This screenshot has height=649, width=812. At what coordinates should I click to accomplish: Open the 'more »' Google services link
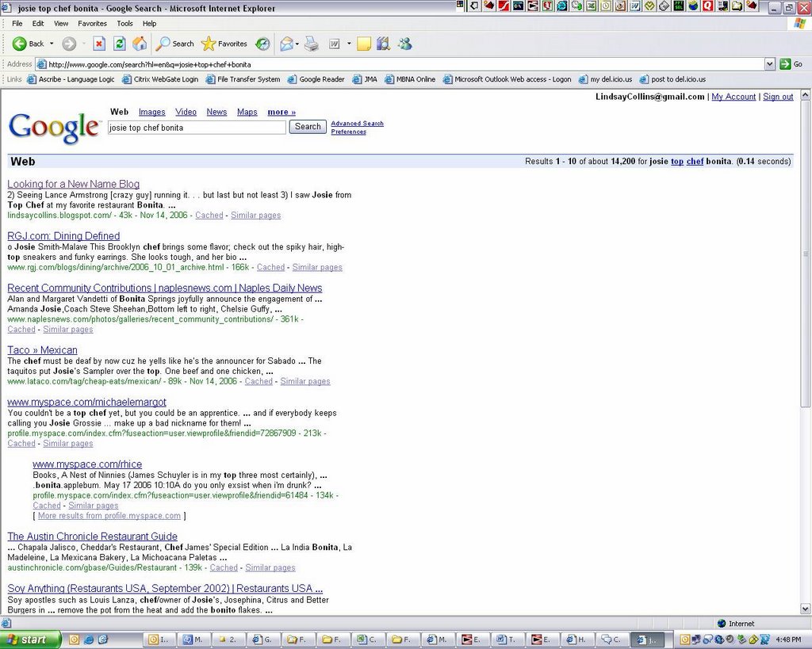[282, 112]
